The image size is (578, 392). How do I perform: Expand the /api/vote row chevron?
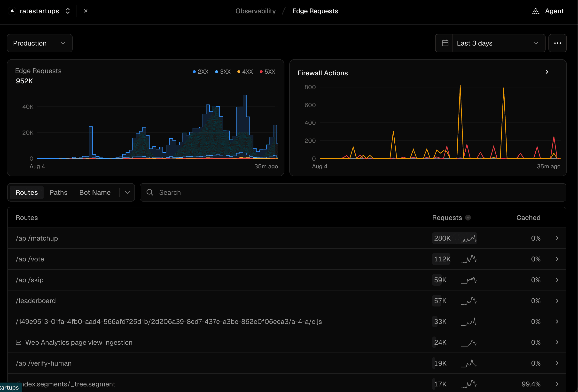557,259
